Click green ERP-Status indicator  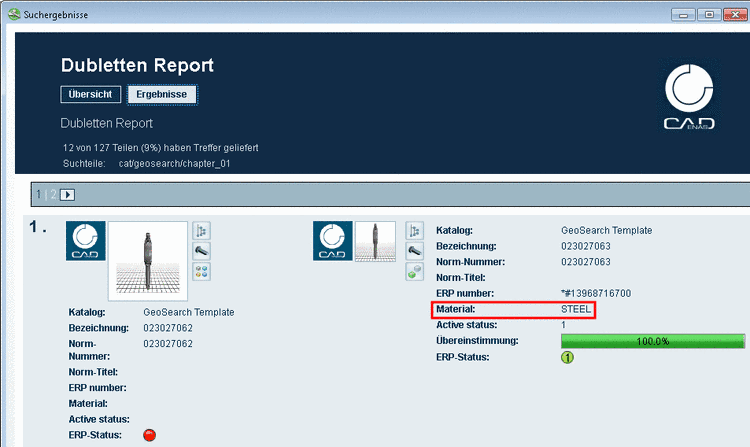pos(567,357)
